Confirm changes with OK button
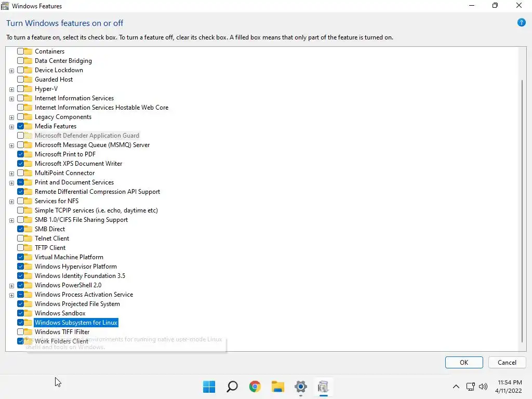 coord(464,362)
